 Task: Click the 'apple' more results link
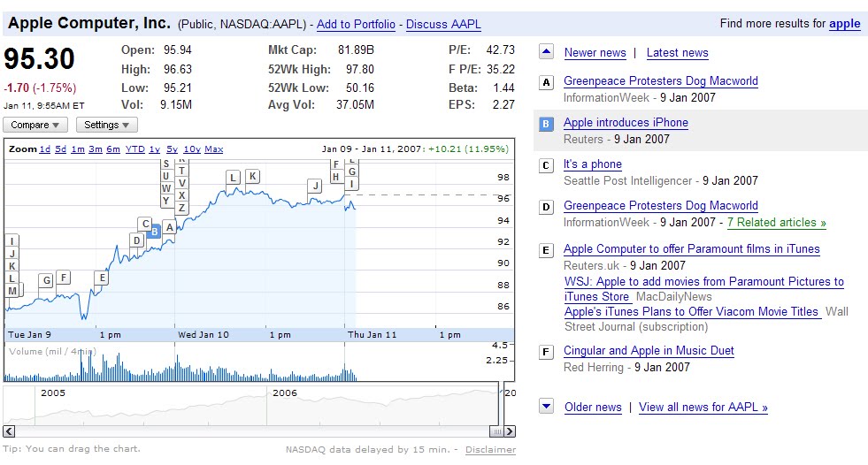[845, 24]
